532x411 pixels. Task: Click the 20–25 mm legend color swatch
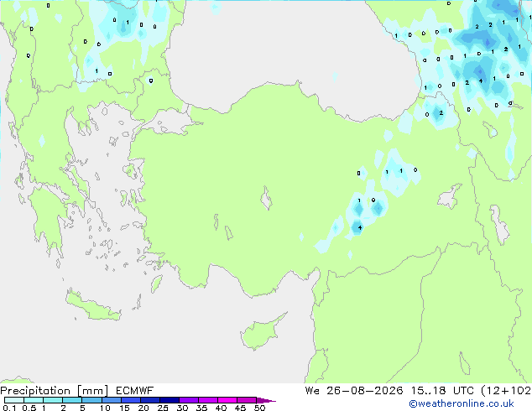point(149,400)
